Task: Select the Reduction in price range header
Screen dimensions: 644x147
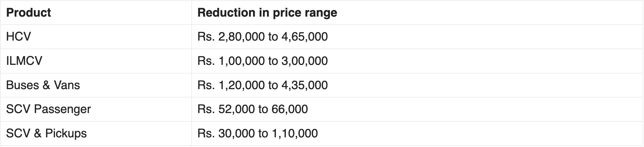Action: tap(267, 13)
